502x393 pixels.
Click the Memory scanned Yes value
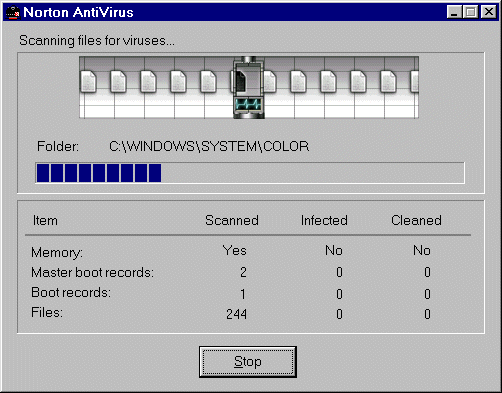[235, 250]
